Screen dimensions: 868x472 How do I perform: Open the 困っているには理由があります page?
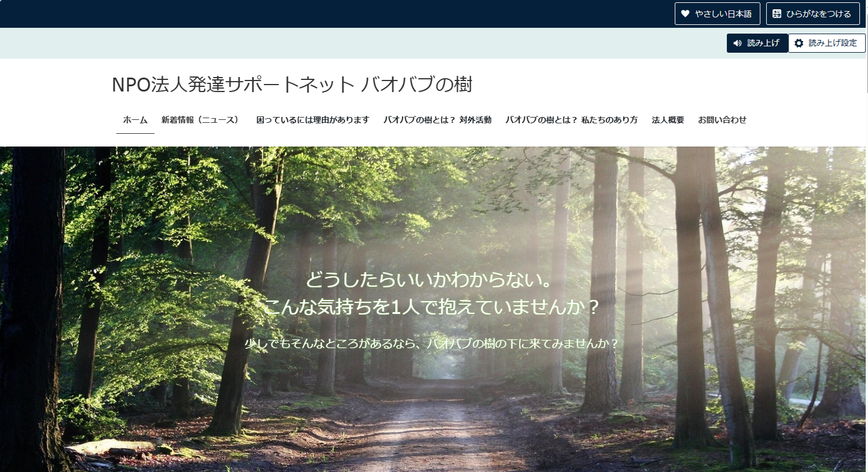coord(312,120)
